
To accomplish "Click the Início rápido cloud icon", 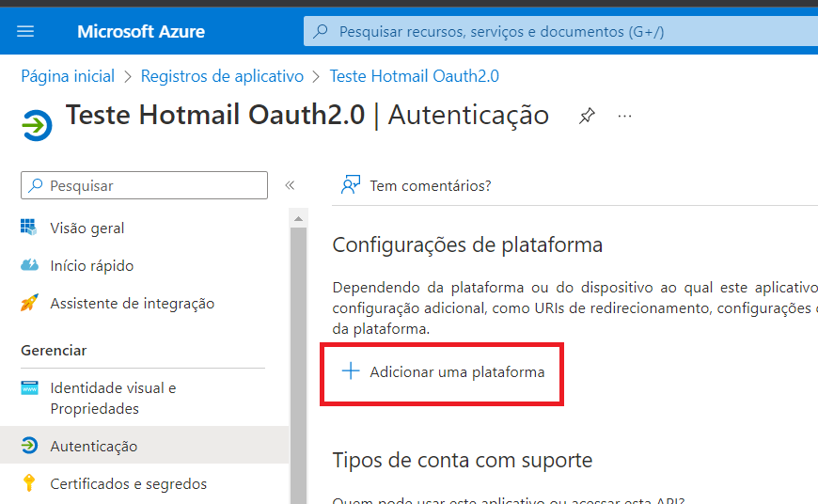I will [x=30, y=265].
